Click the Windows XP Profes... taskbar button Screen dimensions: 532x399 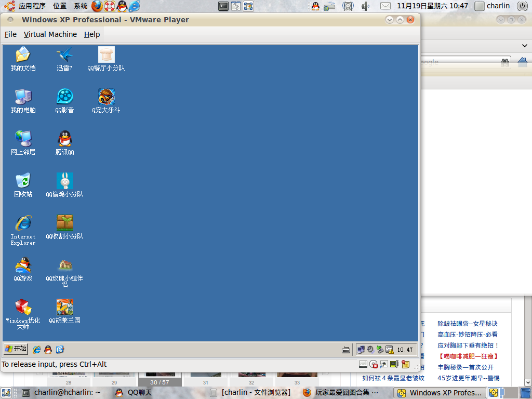440,393
